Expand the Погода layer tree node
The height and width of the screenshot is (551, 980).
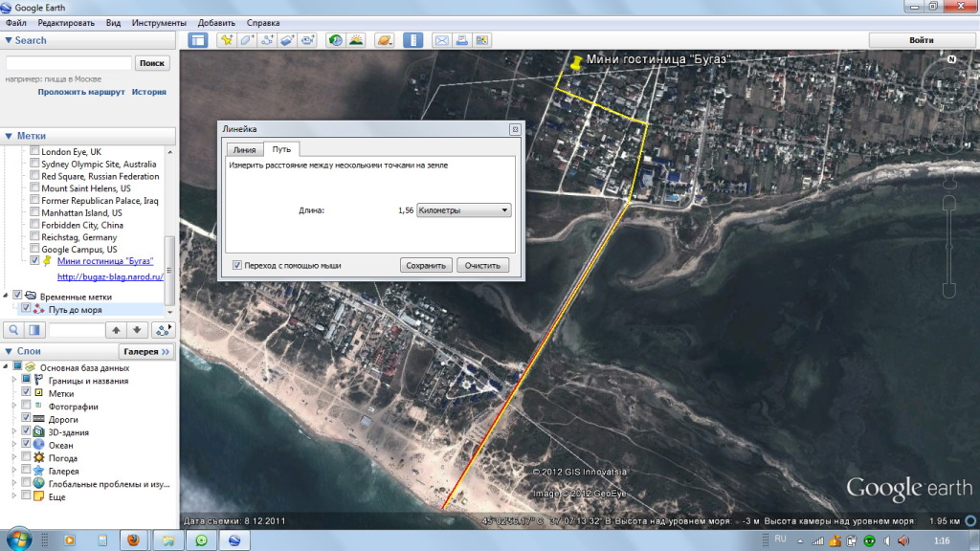click(14, 458)
